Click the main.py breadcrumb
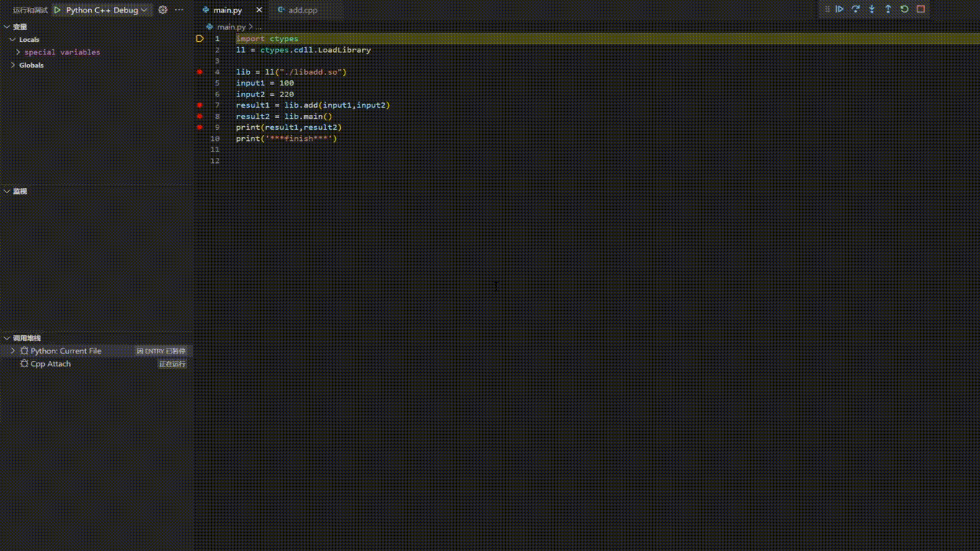 coord(231,27)
